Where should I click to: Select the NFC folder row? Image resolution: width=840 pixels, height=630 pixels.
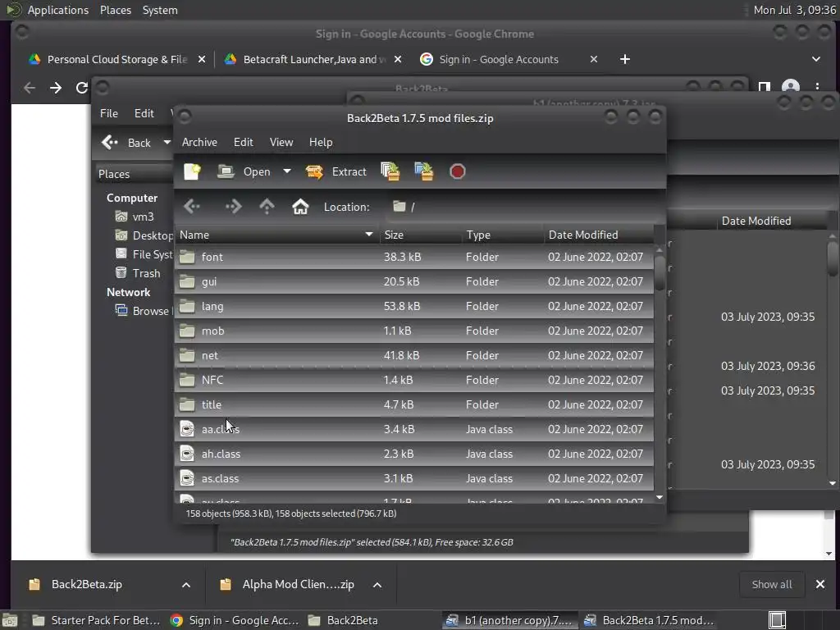413,381
